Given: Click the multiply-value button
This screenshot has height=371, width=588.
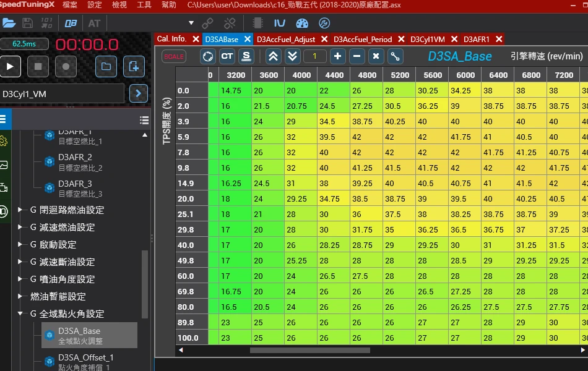Looking at the screenshot, I should tap(376, 57).
